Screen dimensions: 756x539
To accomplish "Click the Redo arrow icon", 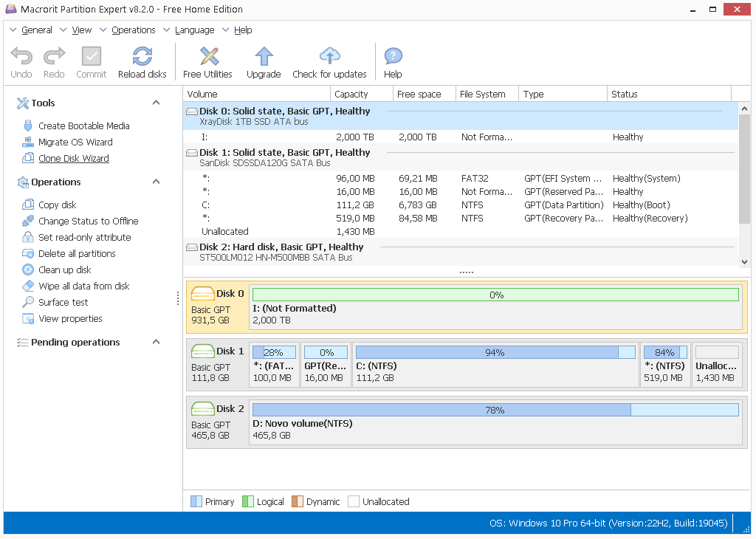I will point(54,56).
